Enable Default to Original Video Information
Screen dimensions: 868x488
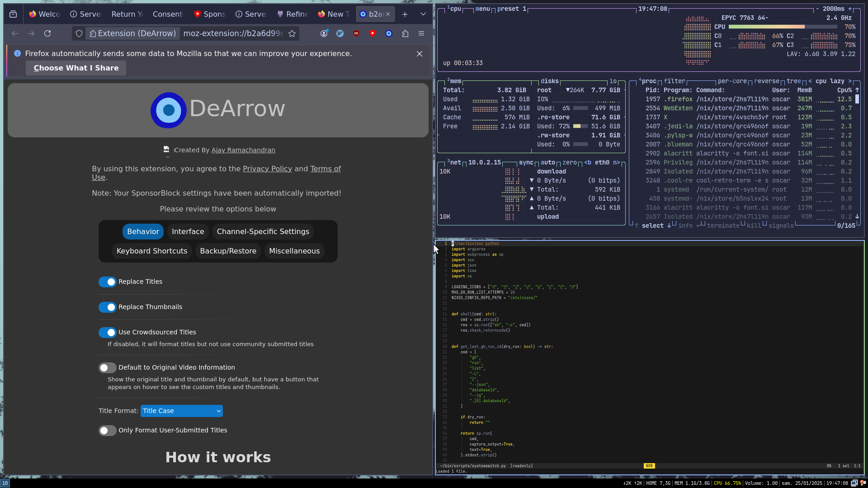tap(108, 368)
